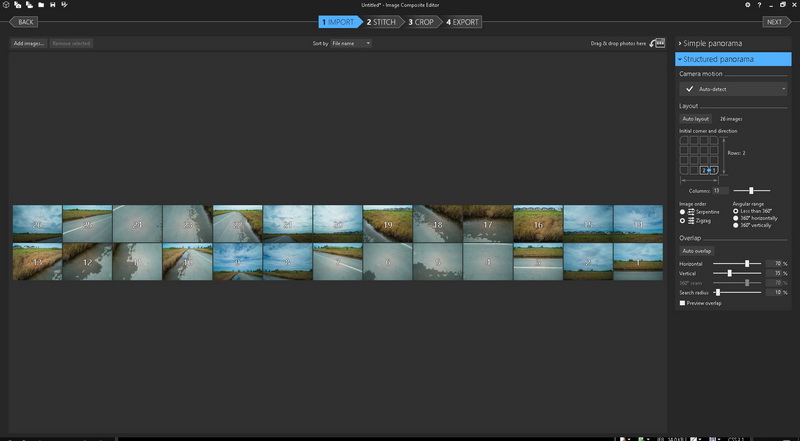Click the drag and drop photos icon

pos(657,43)
